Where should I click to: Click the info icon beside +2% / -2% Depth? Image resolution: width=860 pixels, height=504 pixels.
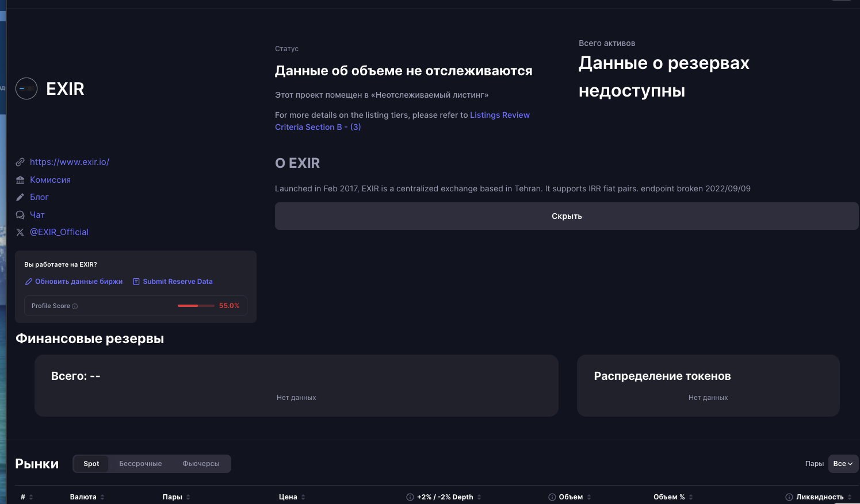(410, 497)
